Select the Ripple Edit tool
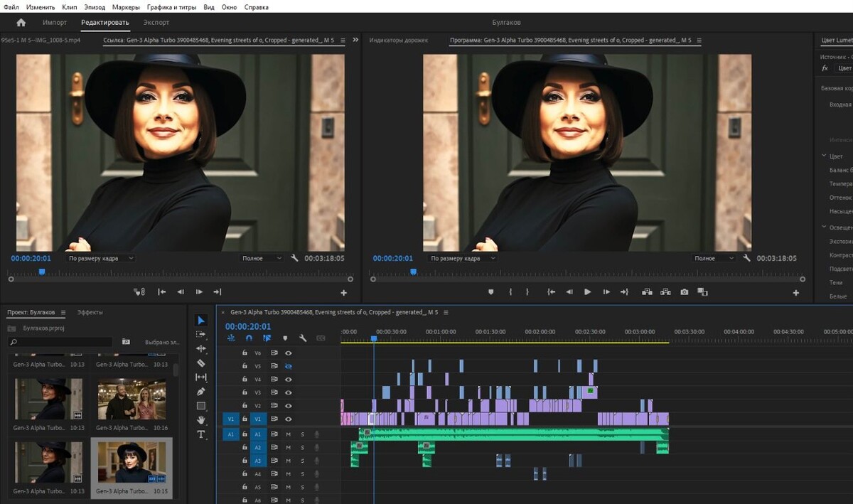 [201, 349]
